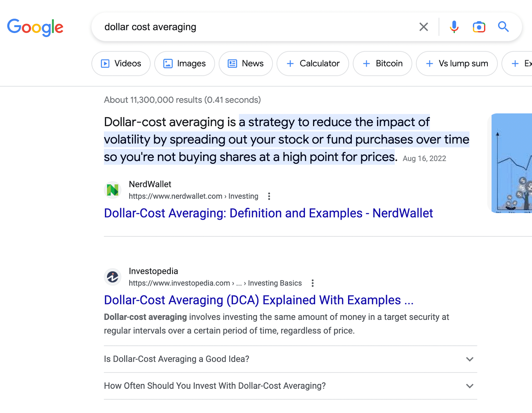Open the Investopedia DCA Explained link
The image size is (532, 413).
(x=258, y=300)
